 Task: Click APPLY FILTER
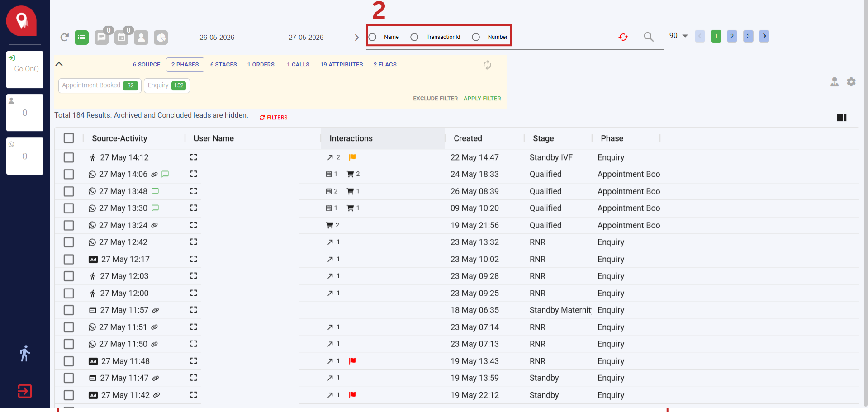click(482, 98)
